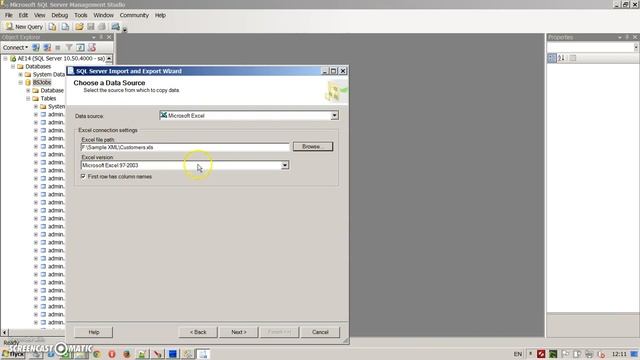Screen dimensions: 640x360
Task: Click the EN language indicator in system tray
Action: [518, 354]
